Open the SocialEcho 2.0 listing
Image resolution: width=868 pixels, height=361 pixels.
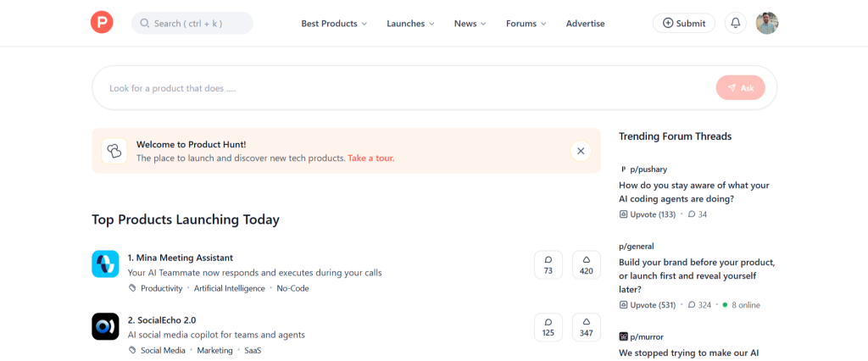coord(162,319)
